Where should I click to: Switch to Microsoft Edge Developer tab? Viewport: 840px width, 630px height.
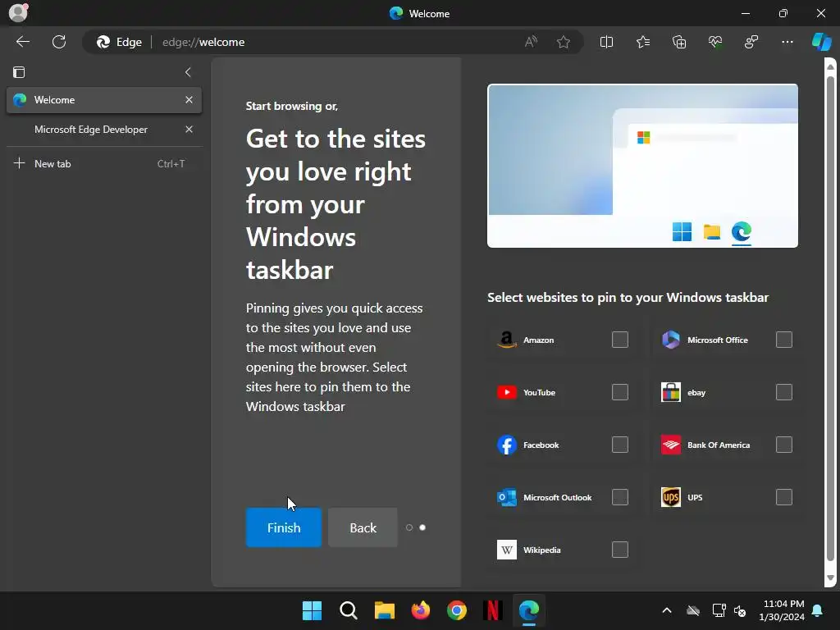tap(104, 129)
